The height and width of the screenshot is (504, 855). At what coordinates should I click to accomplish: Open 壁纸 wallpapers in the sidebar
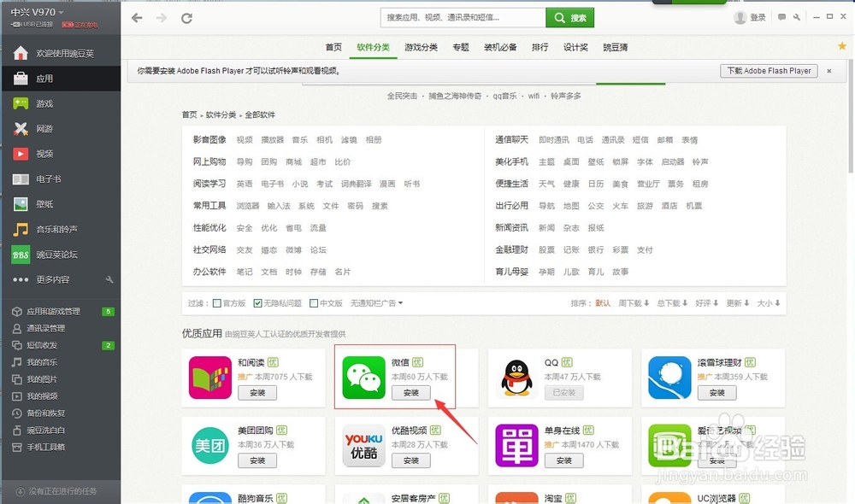(x=61, y=204)
